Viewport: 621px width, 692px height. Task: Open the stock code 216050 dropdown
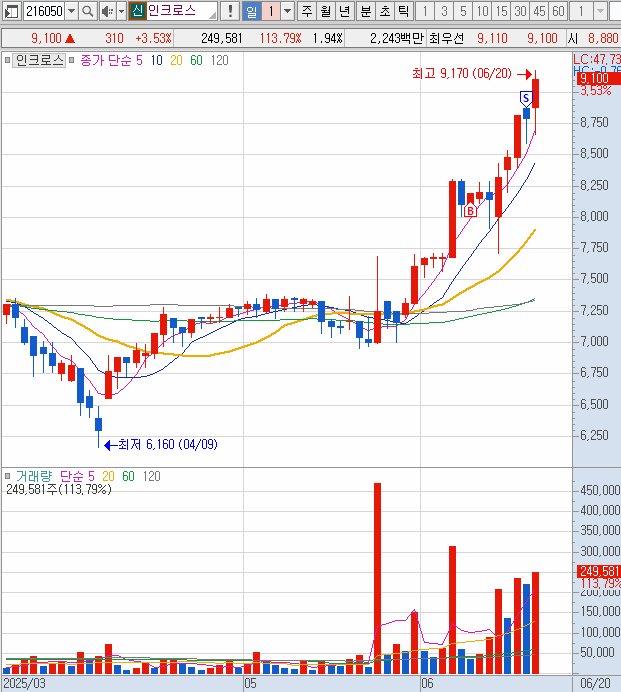[70, 11]
